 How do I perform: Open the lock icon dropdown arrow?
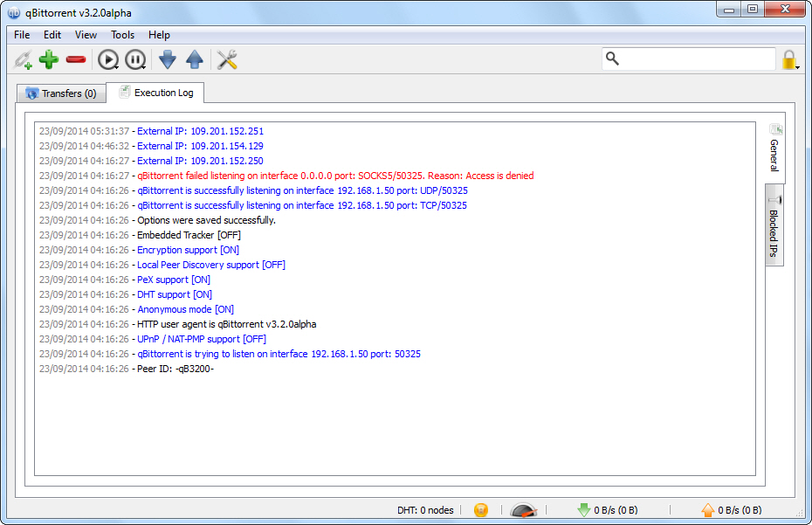point(797,67)
